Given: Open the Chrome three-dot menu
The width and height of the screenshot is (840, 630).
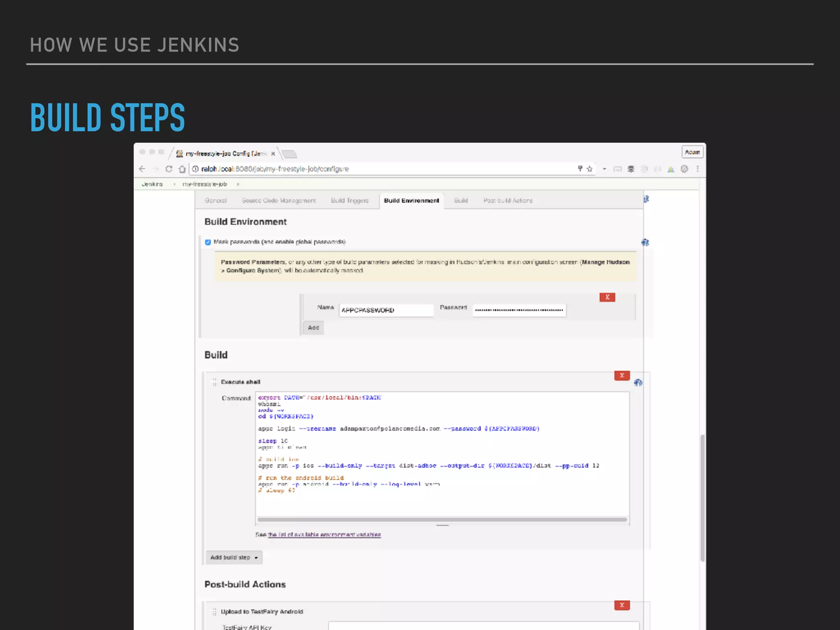Looking at the screenshot, I should click(697, 169).
